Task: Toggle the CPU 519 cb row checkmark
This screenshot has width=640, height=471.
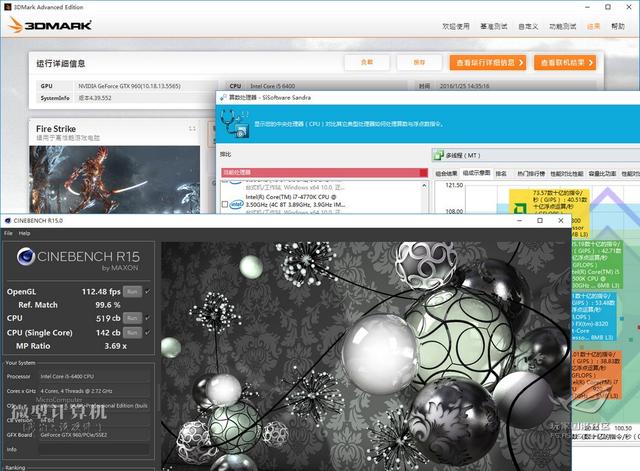Action: (x=147, y=318)
